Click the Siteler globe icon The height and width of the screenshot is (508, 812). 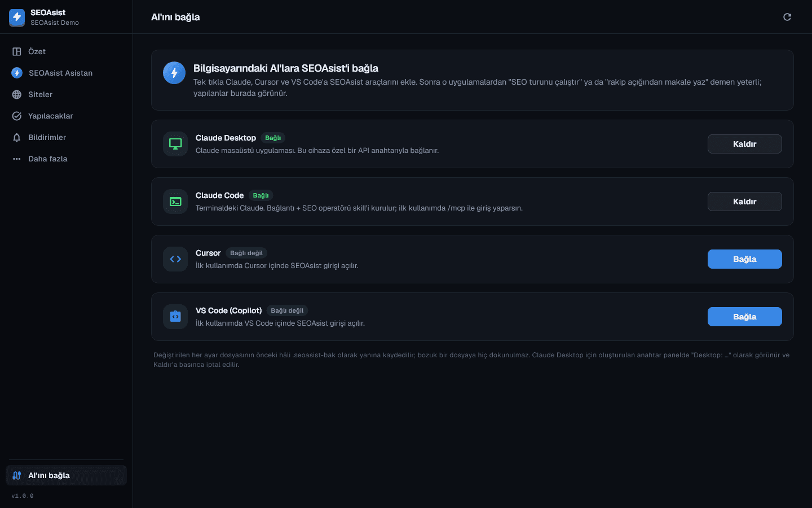click(17, 94)
